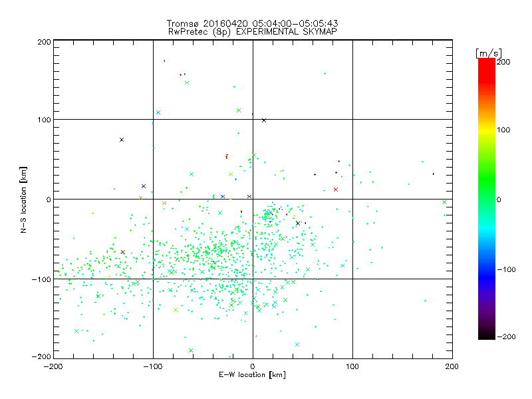Click the cyan X marker near (-177, -165)
This screenshot has height=399, width=532.
coord(76,331)
